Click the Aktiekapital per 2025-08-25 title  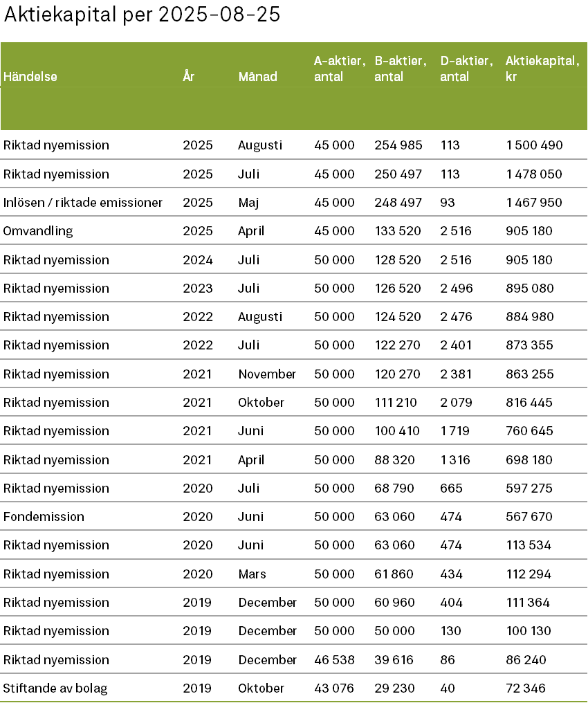click(x=142, y=16)
